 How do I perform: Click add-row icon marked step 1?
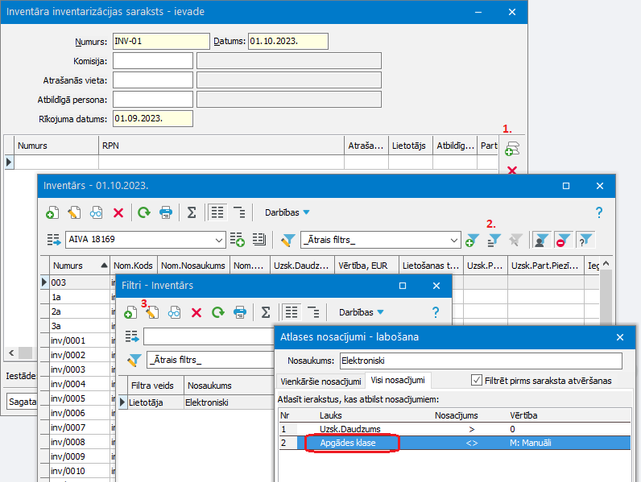(x=512, y=149)
